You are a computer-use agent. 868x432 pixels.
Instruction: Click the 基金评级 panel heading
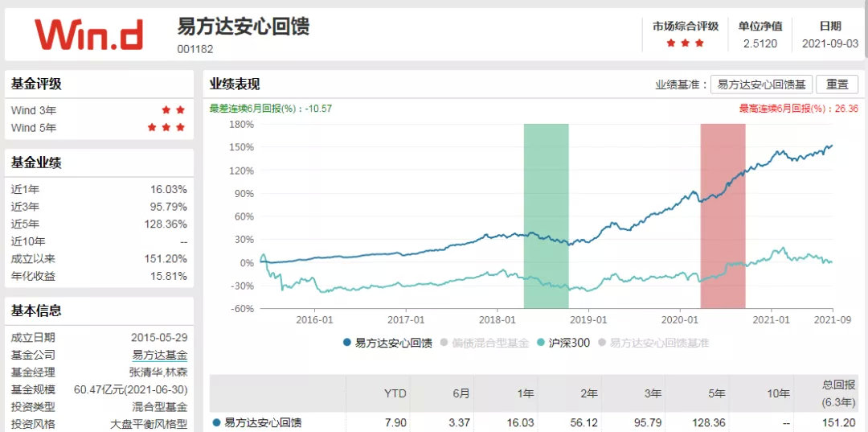pos(36,84)
